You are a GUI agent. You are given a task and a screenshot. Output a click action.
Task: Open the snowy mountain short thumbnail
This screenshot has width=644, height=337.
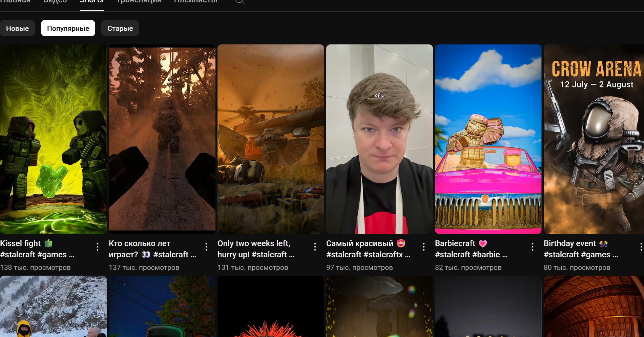tap(53, 306)
